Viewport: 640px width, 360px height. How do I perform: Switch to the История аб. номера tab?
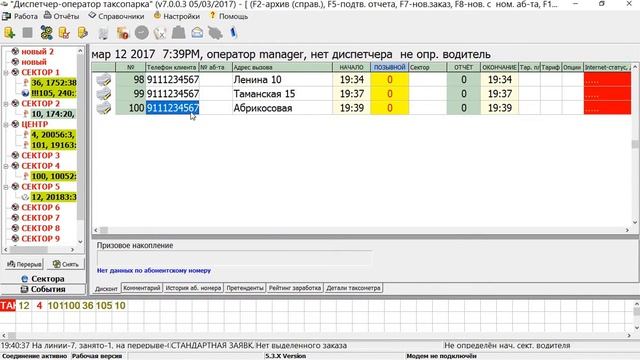point(193,288)
